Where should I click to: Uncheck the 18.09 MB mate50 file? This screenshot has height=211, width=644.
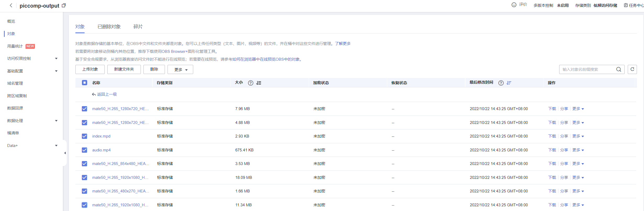84,178
